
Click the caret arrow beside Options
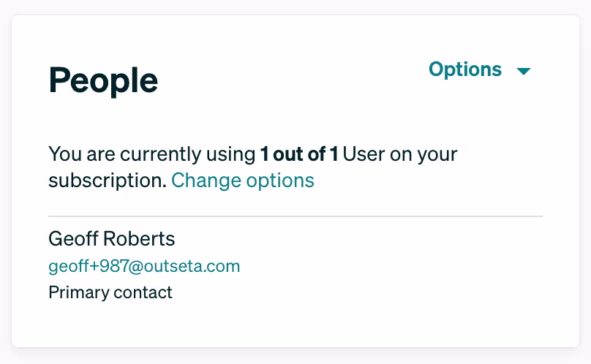(x=523, y=71)
